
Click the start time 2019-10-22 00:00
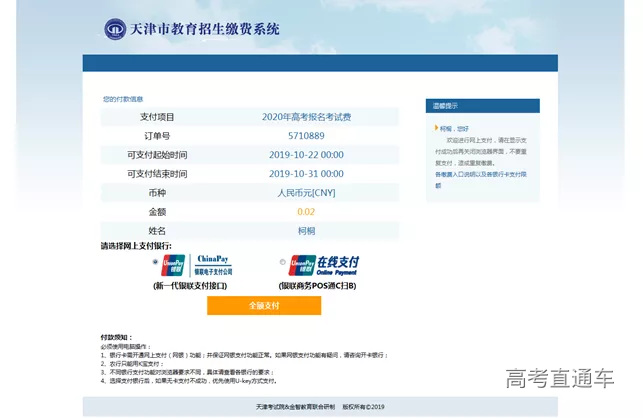(306, 155)
